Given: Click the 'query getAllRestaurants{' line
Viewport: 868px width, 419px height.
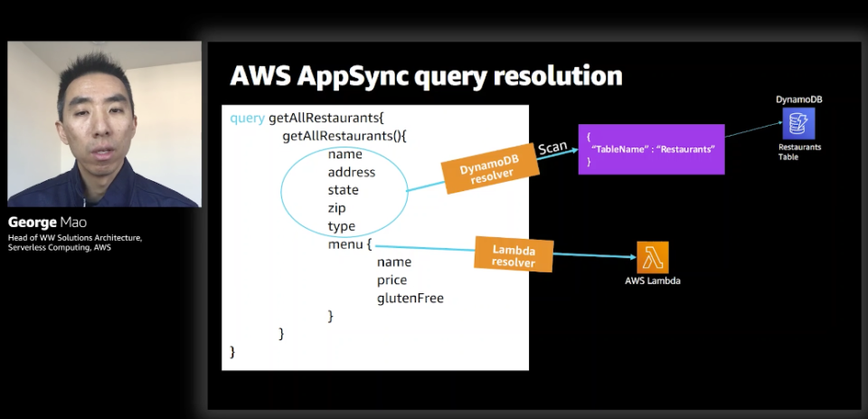Looking at the screenshot, I should [307, 118].
